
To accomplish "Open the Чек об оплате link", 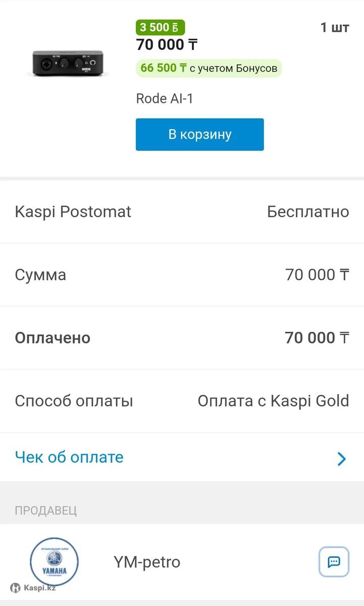I will pos(69,457).
